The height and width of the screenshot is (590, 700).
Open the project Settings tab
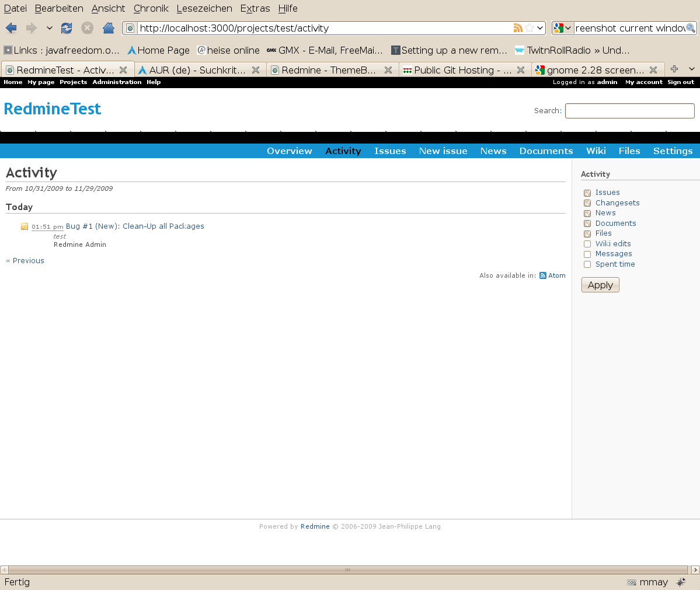[x=673, y=151]
